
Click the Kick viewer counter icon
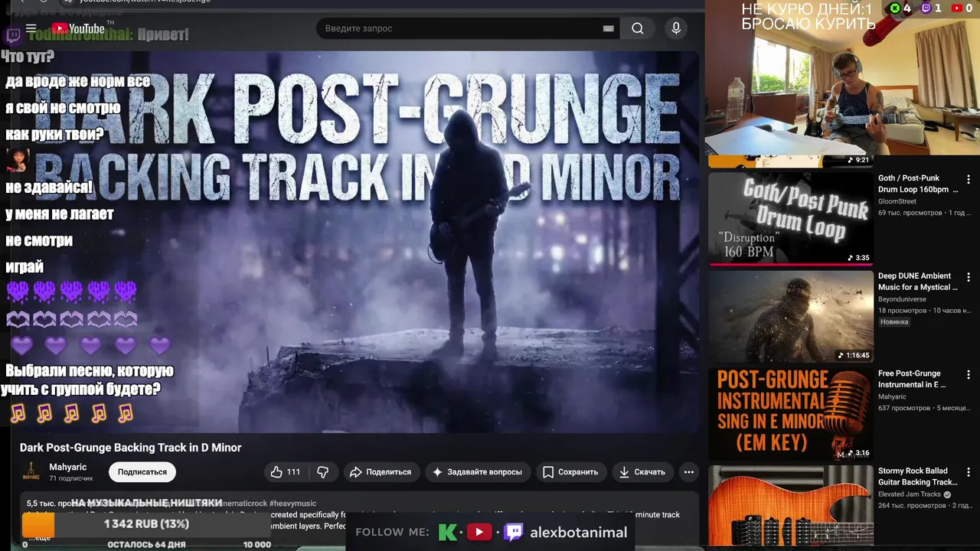[895, 8]
